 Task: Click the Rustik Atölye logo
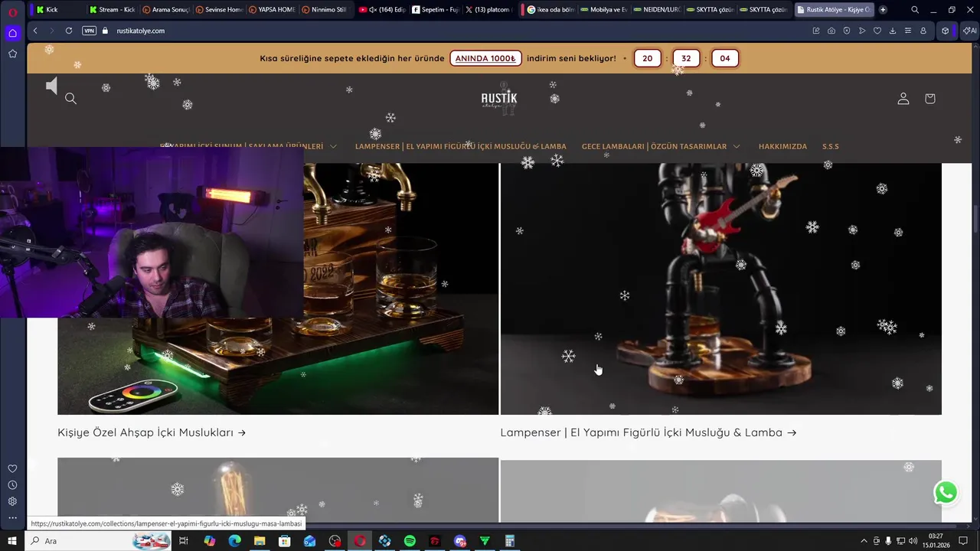[499, 100]
